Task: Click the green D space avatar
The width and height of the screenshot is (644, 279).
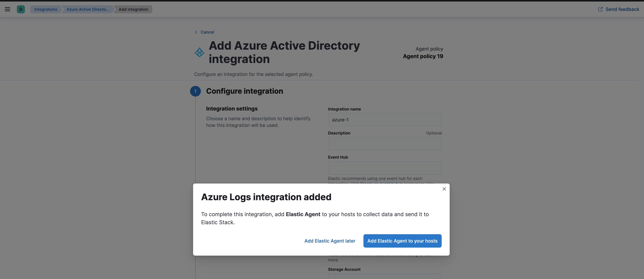Action: point(21,9)
